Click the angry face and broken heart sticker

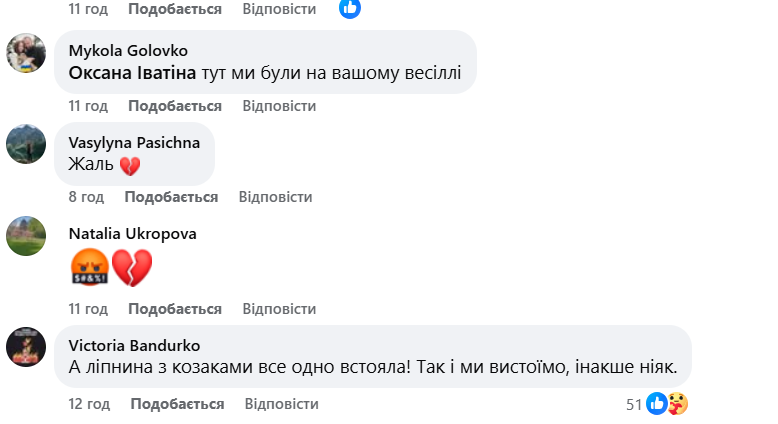pos(111,268)
